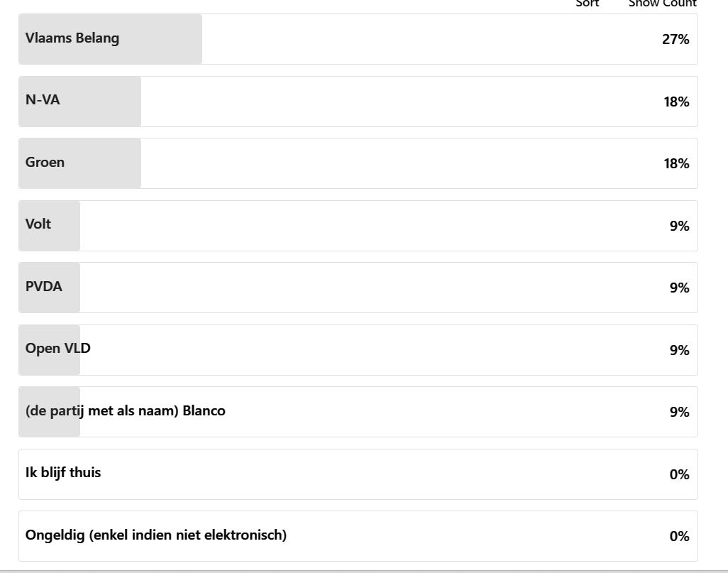Click the Show Count option
This screenshot has width=728, height=573.
click(662, 4)
